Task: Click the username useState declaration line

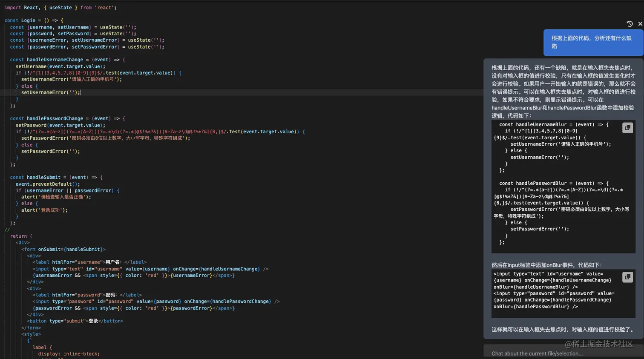Action: coord(73,27)
